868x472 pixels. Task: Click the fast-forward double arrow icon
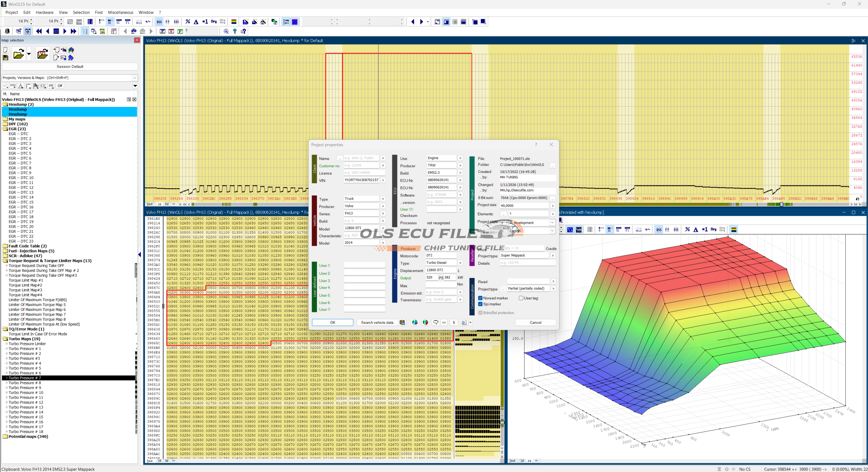click(73, 31)
